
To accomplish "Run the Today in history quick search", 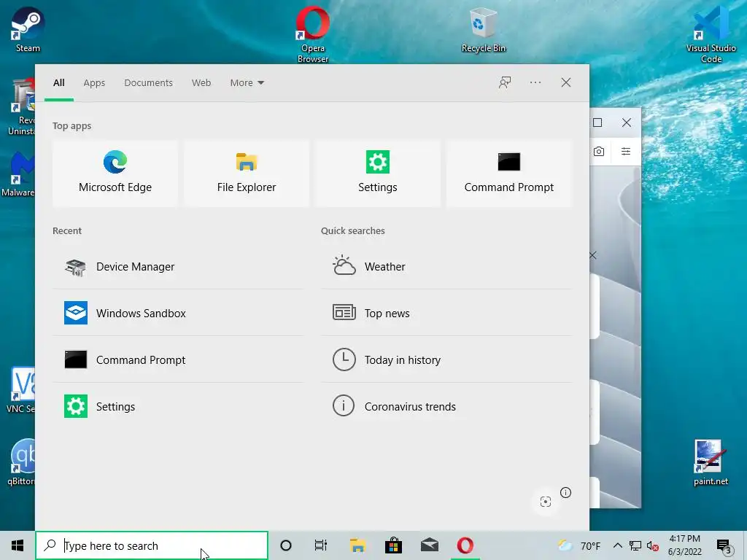I will pos(446,360).
